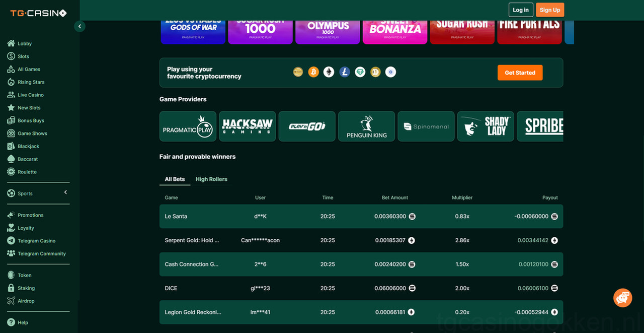
Task: Click the Get Started button
Action: [520, 73]
